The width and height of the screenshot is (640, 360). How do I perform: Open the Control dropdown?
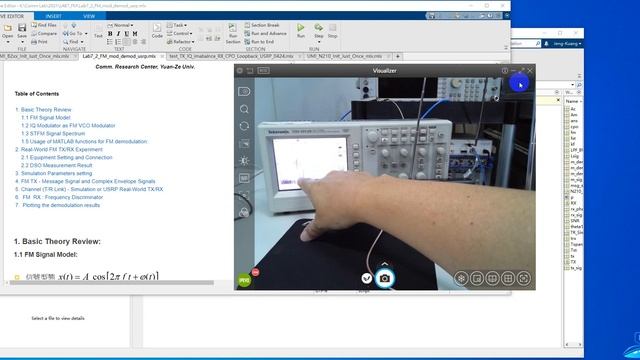tap(180, 33)
